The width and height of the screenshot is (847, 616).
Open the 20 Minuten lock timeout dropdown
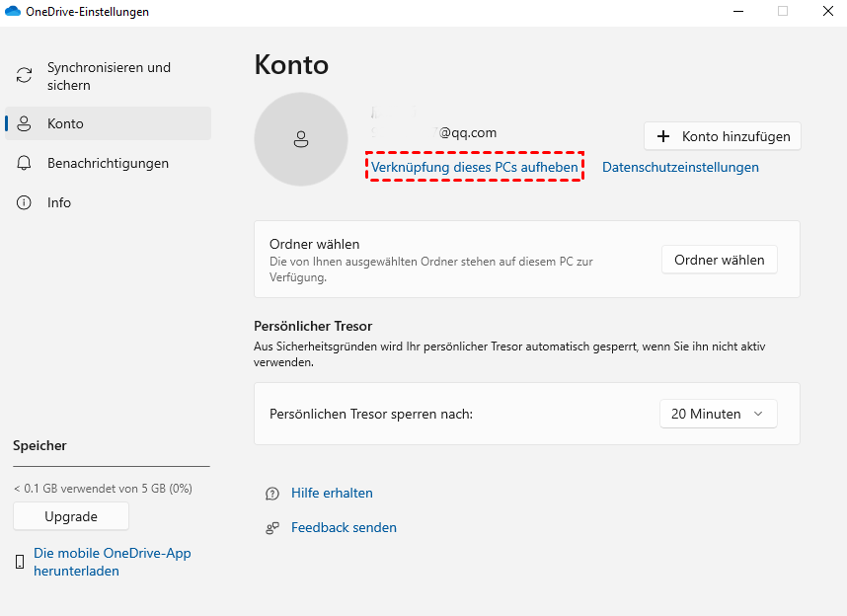pyautogui.click(x=718, y=414)
